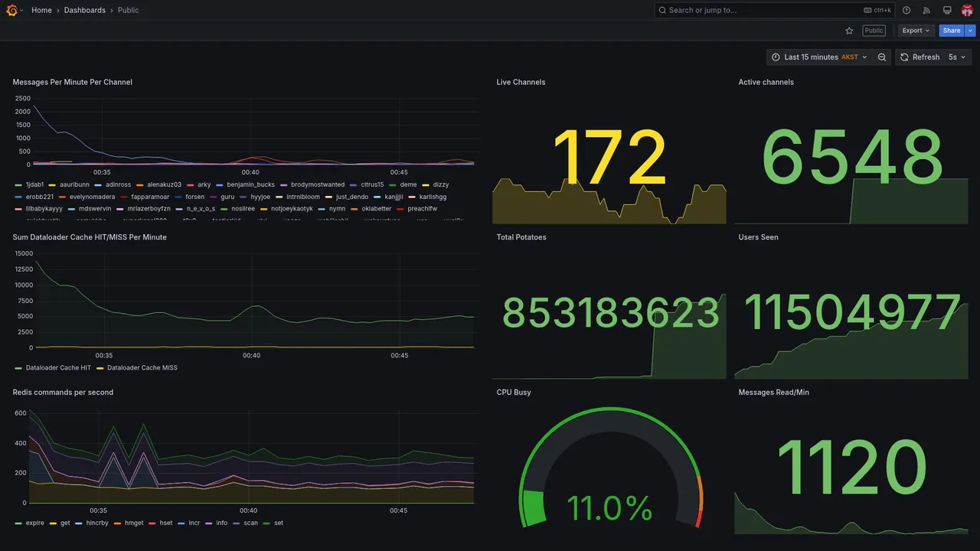Click the Active channels panel title
Image resolution: width=980 pixels, height=551 pixels.
coord(766,82)
